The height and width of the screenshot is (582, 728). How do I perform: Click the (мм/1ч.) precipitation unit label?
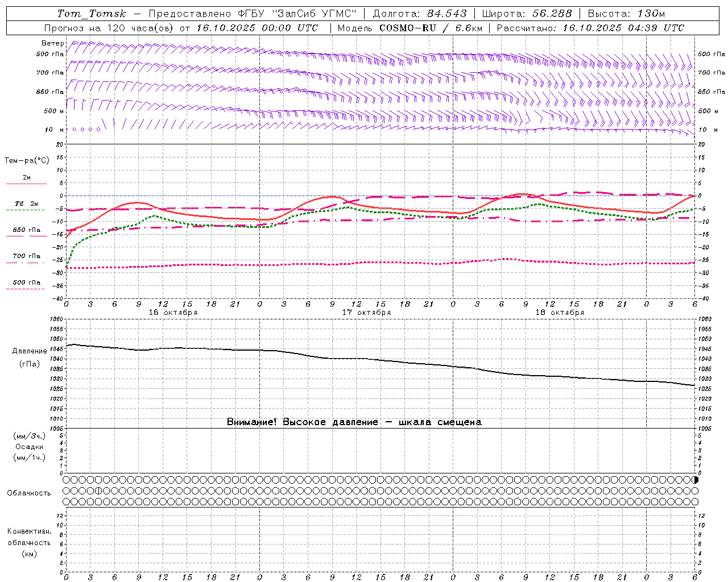[30, 458]
